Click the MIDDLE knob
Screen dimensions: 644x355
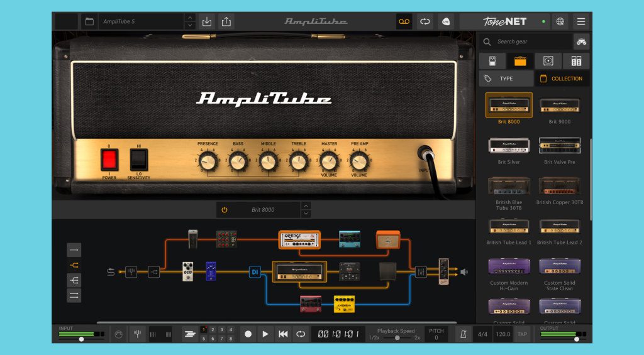click(x=269, y=161)
